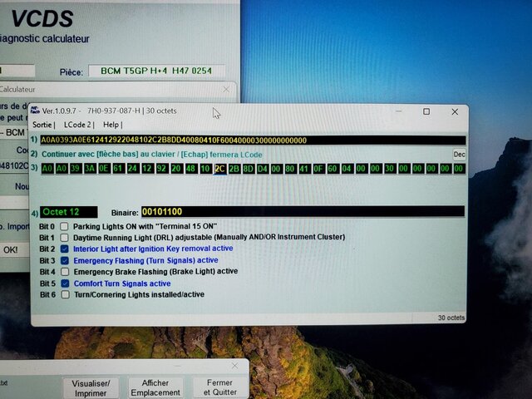Viewport: 532px width, 399px height.
Task: Click Afficher Emplacement button
Action: [155, 387]
